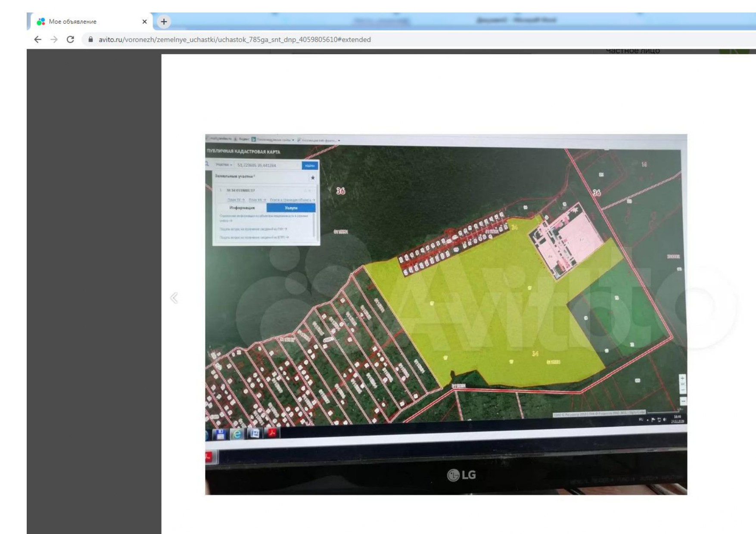Image resolution: width=756 pixels, height=534 pixels.
Task: Focus the avito.ru address bar
Action: click(x=418, y=40)
